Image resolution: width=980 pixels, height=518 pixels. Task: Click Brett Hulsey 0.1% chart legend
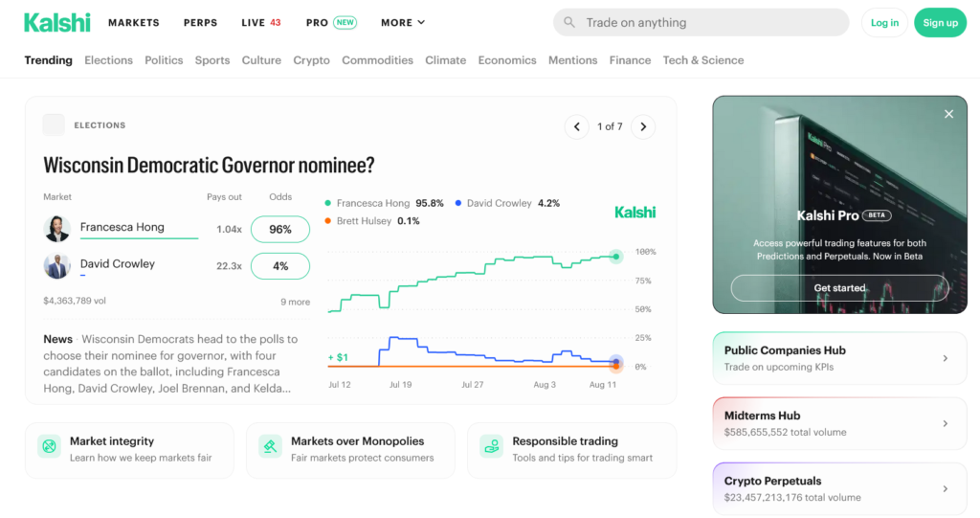pos(372,221)
